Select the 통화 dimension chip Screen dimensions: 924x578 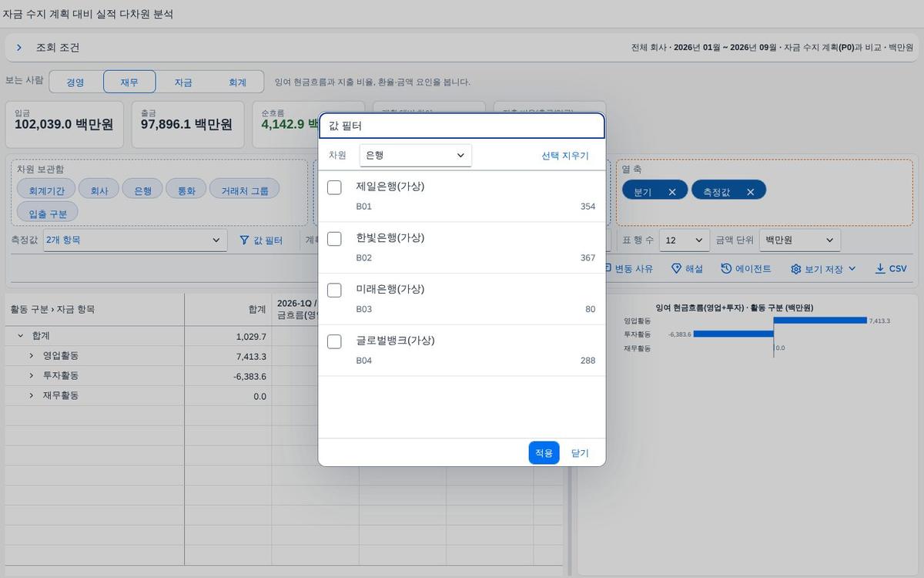coord(186,190)
